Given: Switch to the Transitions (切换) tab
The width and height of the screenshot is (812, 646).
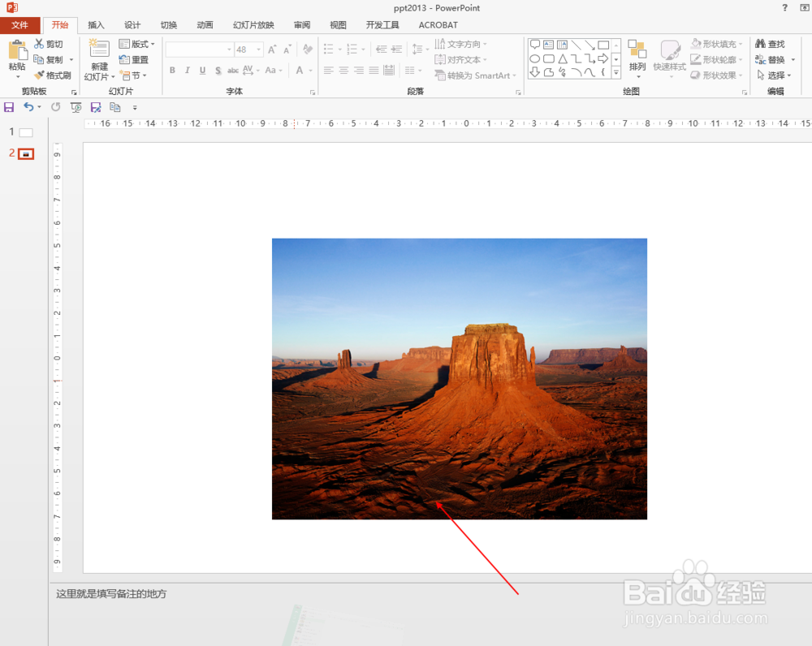Looking at the screenshot, I should click(x=168, y=25).
